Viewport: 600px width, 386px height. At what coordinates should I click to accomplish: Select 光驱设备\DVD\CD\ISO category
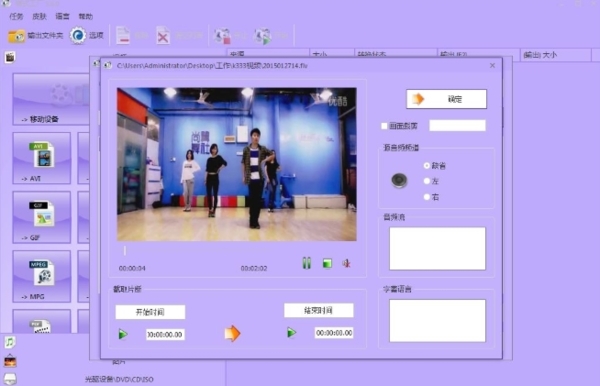[x=119, y=379]
